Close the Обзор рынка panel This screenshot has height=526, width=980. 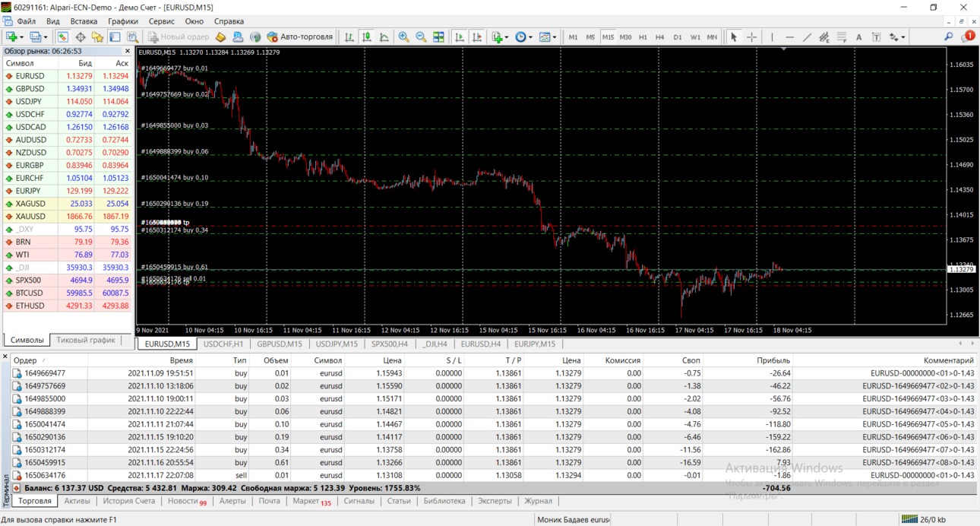click(127, 51)
